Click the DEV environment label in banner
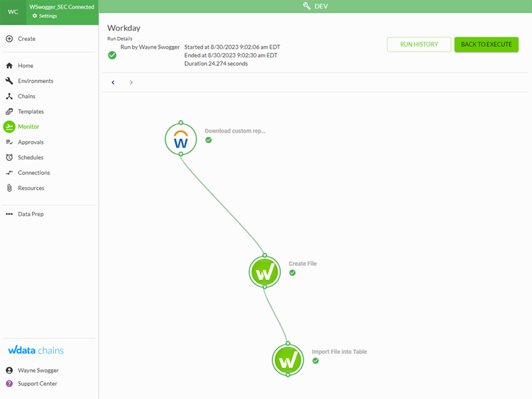Image resolution: width=532 pixels, height=399 pixels. click(x=321, y=6)
